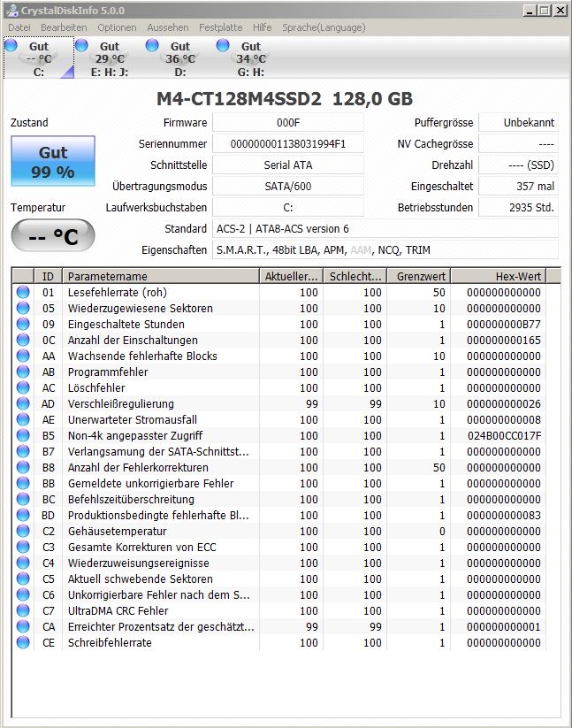Image resolution: width=572 pixels, height=728 pixels.
Task: Click the Puffergrösse field Unbekannt
Action: 519,123
